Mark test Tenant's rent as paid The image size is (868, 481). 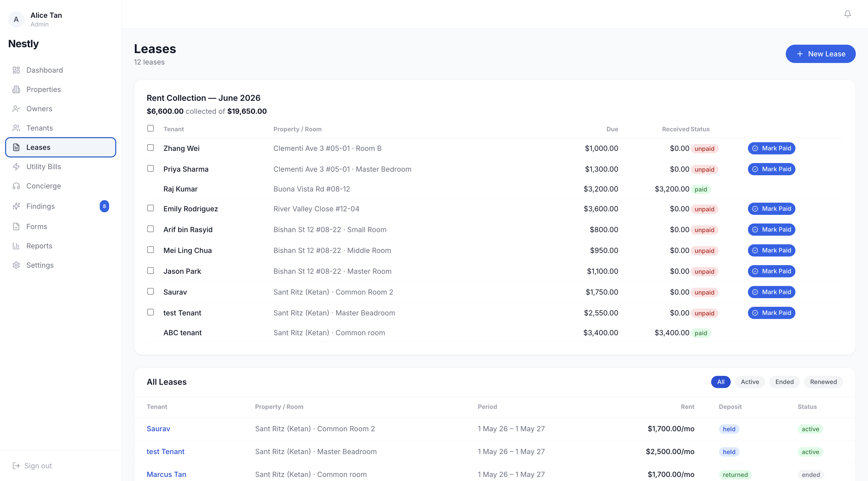coord(771,313)
